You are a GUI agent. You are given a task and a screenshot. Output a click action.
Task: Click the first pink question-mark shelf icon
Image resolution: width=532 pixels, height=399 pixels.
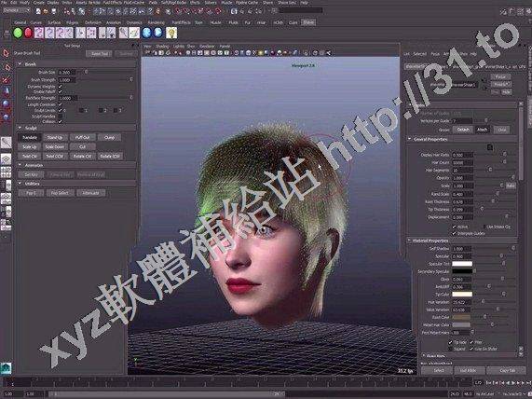[x=39, y=33]
